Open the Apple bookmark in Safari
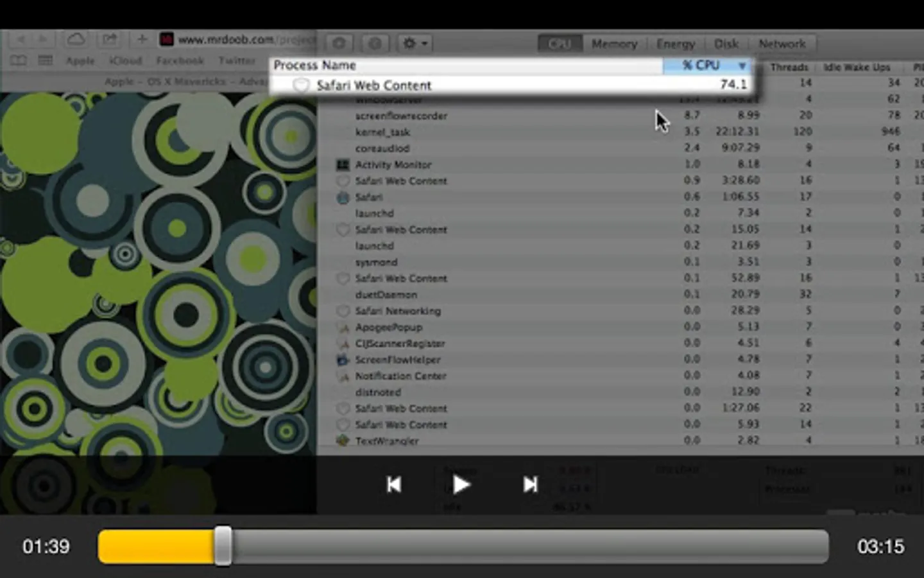The height and width of the screenshot is (578, 924). click(x=80, y=60)
